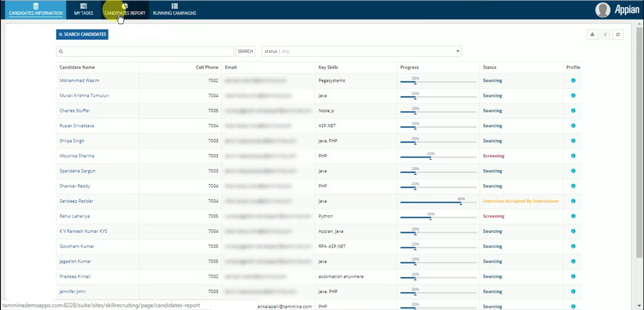This screenshot has height=310, width=644.
Task: Sort by Status column header
Action: (490, 67)
